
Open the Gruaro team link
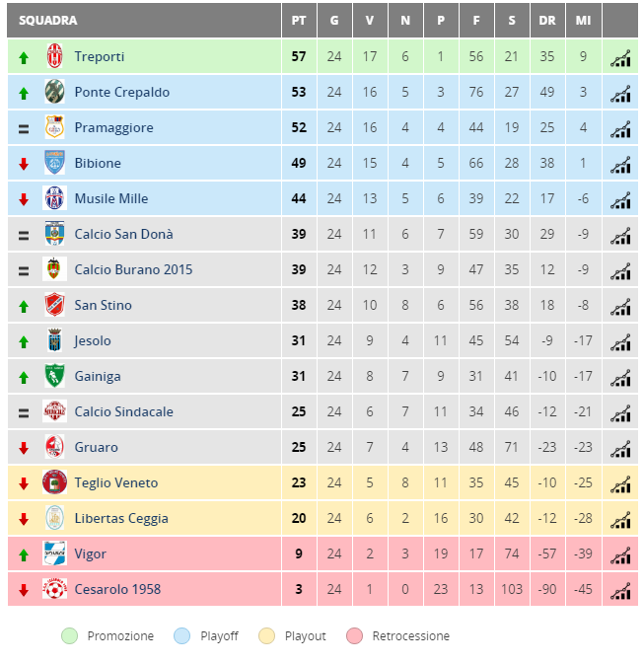[96, 447]
